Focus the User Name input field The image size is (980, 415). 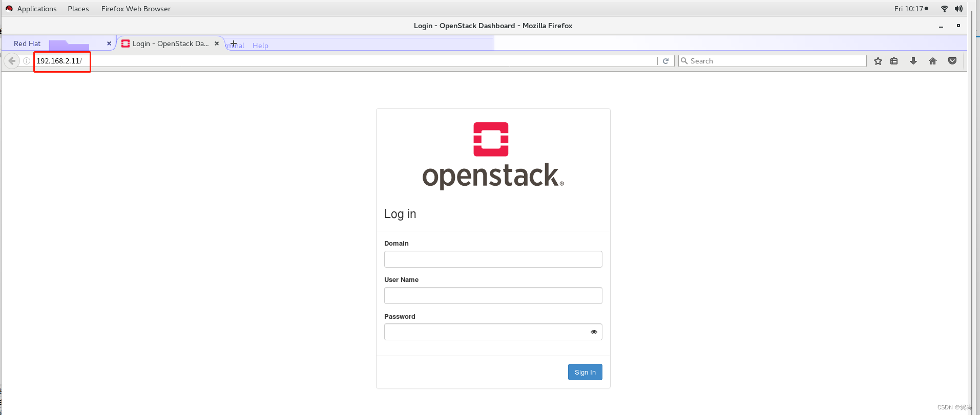493,295
